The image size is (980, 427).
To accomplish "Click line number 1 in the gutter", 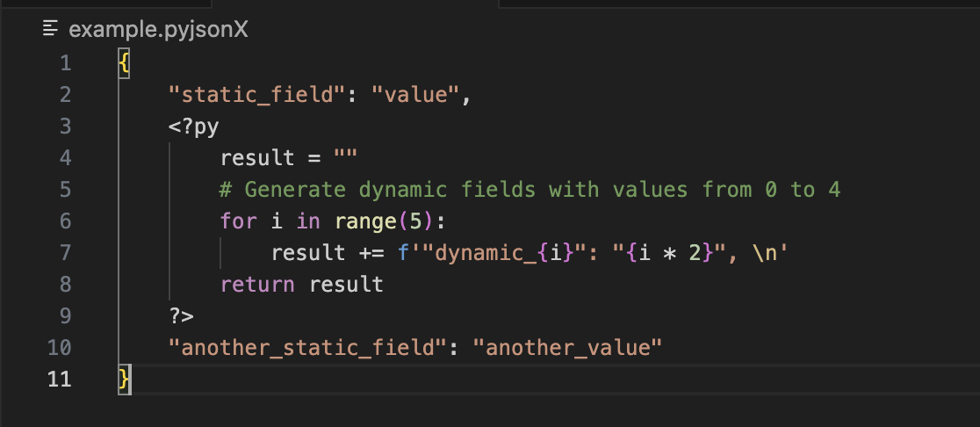I will point(64,63).
